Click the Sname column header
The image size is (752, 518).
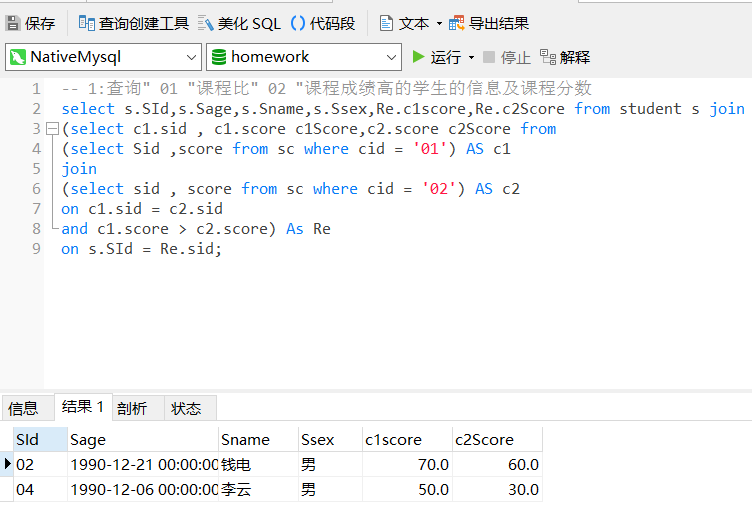coord(258,439)
